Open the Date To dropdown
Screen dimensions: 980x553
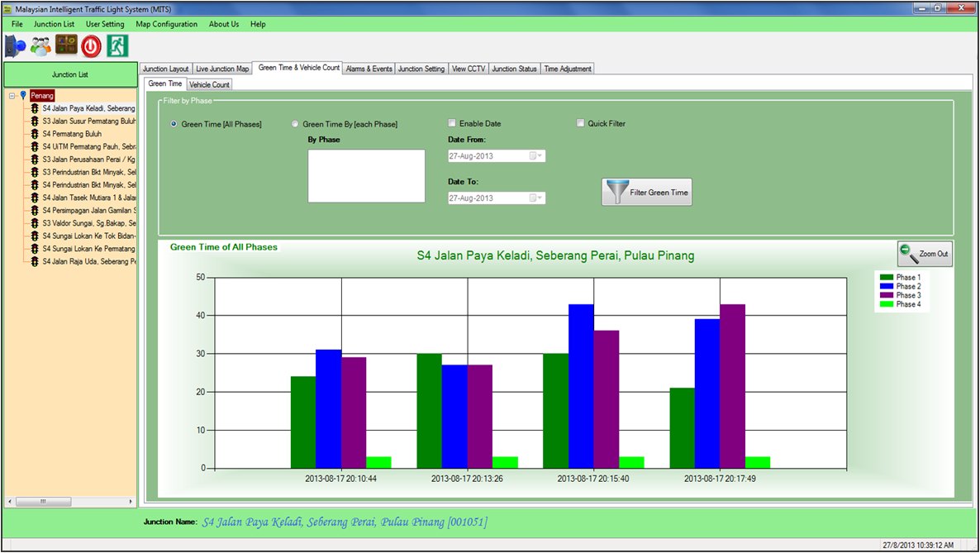click(537, 198)
